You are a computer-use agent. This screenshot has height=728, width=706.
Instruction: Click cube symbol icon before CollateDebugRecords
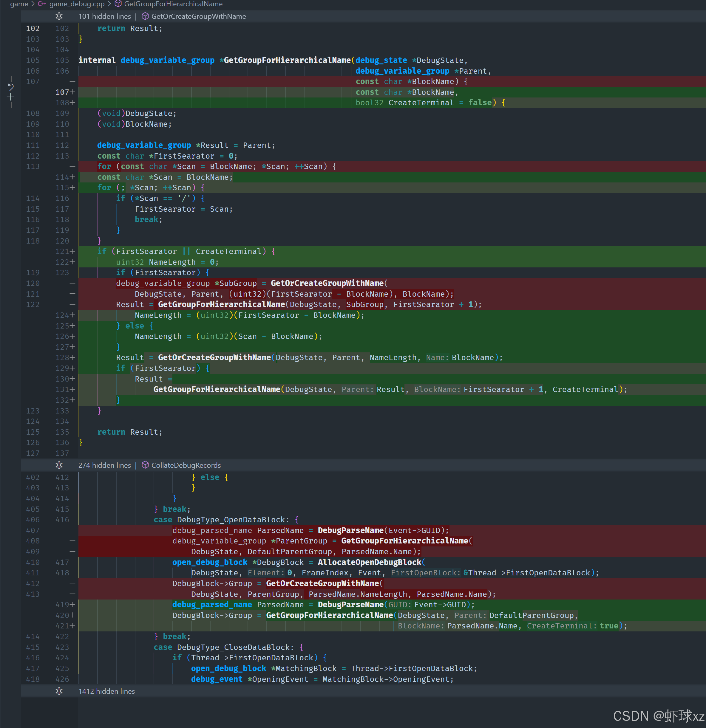[145, 465]
